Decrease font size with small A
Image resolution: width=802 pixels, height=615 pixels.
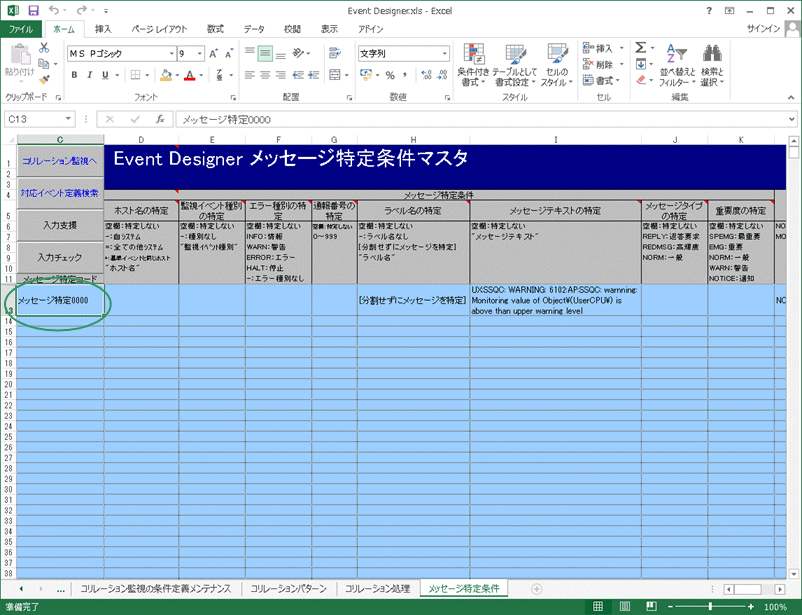tap(229, 53)
